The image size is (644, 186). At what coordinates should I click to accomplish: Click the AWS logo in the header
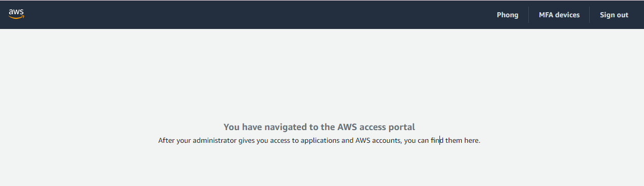tap(16, 14)
